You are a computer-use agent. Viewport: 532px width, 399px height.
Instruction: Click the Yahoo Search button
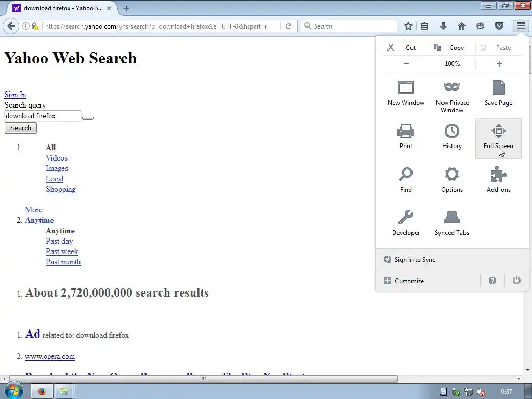tap(21, 128)
